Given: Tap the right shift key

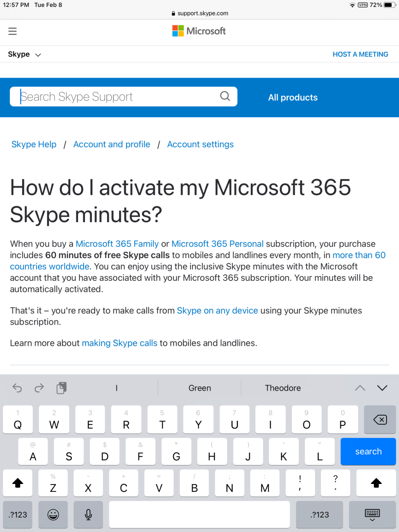Looking at the screenshot, I should (376, 483).
